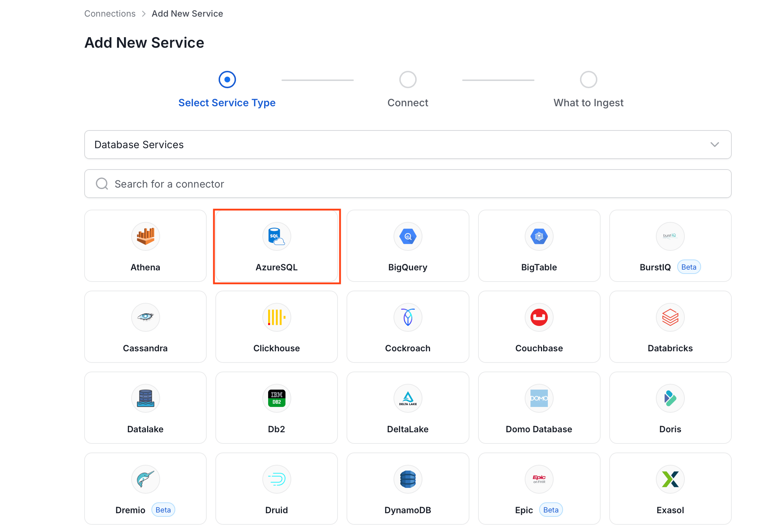
Task: Switch to the What to Ingest label
Action: [x=588, y=103]
